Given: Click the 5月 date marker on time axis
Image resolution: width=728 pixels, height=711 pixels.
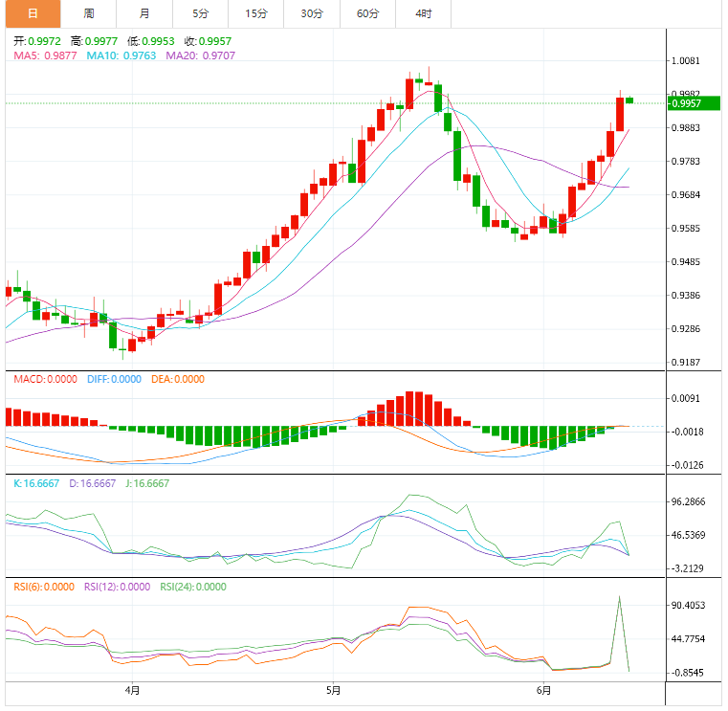Looking at the screenshot, I should point(333,690).
